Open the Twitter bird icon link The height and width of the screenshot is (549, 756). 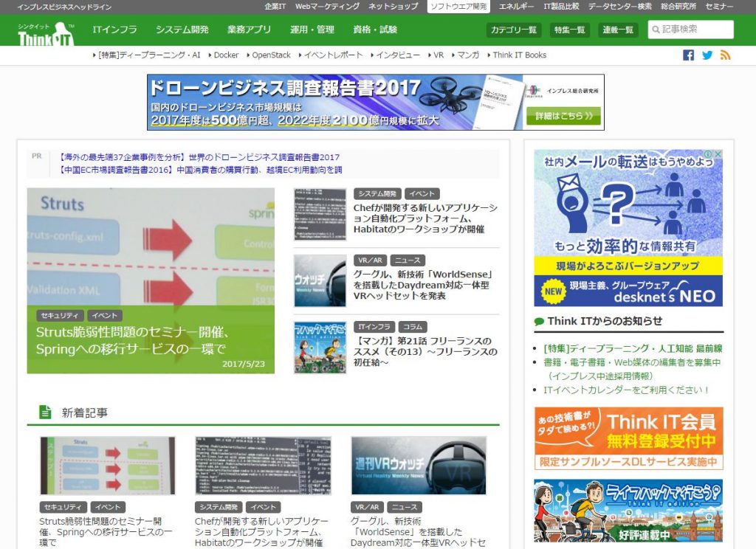[x=707, y=55]
